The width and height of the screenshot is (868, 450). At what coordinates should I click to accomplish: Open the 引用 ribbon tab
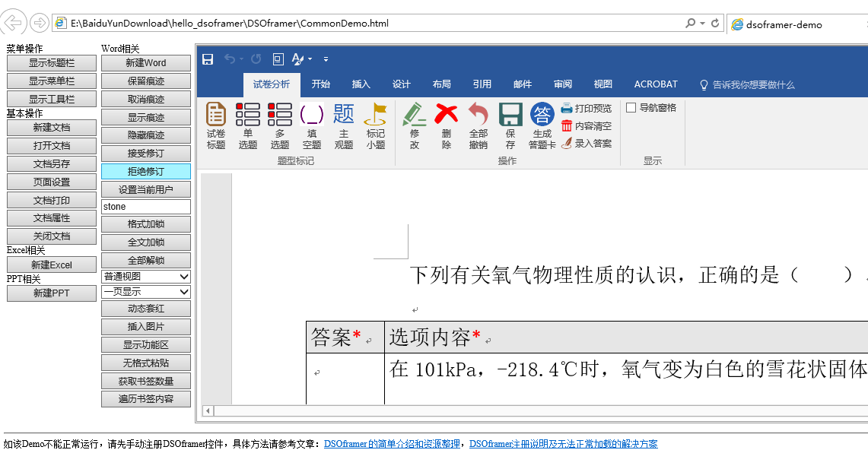tap(482, 84)
